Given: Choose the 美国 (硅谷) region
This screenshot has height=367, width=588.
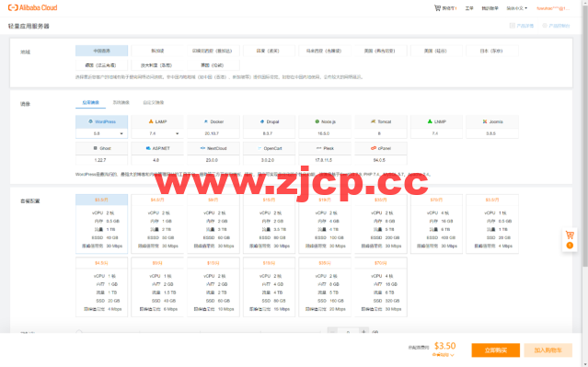Looking at the screenshot, I should (436, 51).
